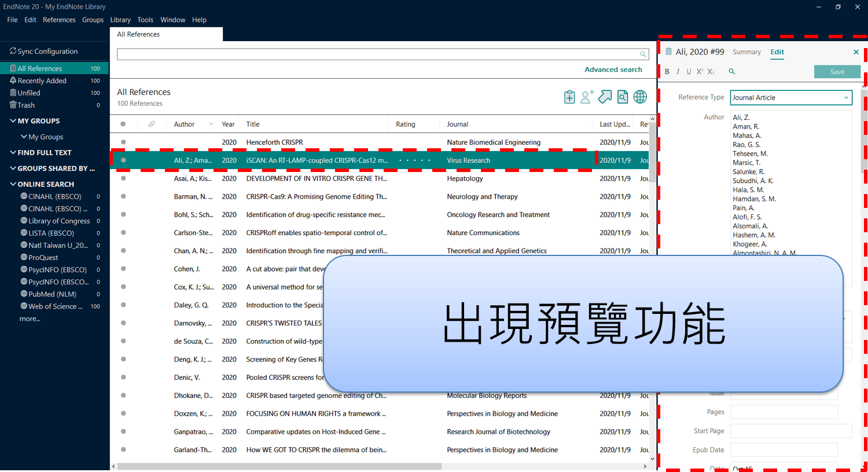
Task: Close the Ali, 2020 #99 reference panel
Action: click(x=856, y=52)
